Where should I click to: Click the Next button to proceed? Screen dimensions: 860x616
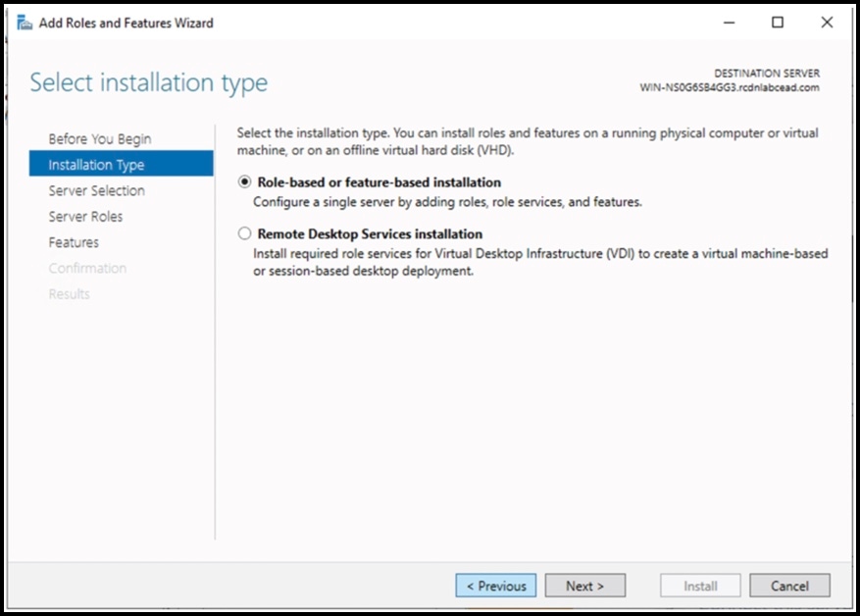pyautogui.click(x=584, y=585)
